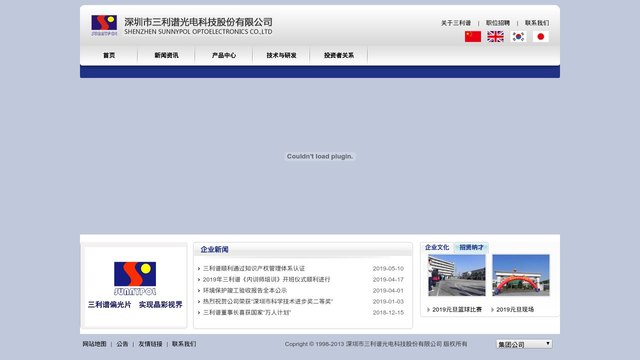The image size is (640, 360).
Task: Open the 新闻资讯 navigation menu
Action: (x=166, y=55)
